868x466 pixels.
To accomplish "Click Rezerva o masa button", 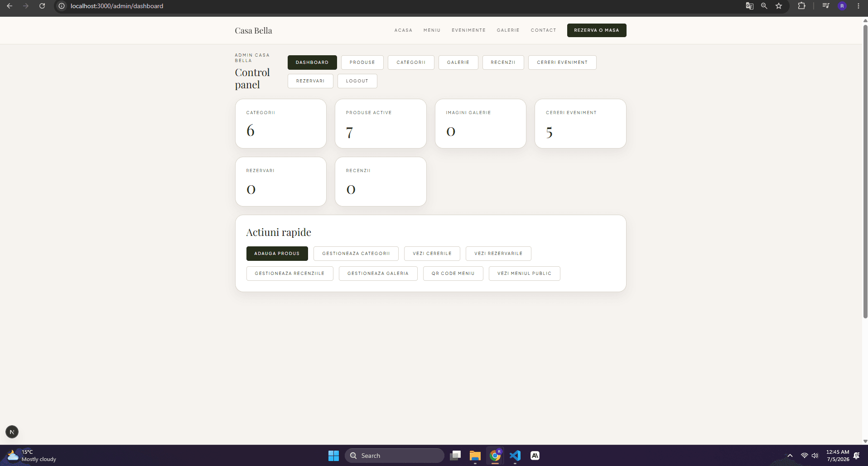I will click(x=597, y=30).
